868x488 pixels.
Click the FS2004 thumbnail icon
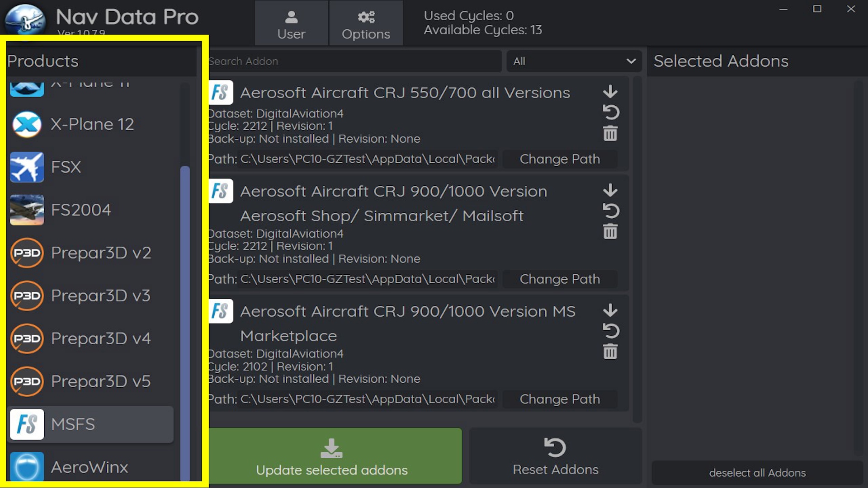pos(27,210)
